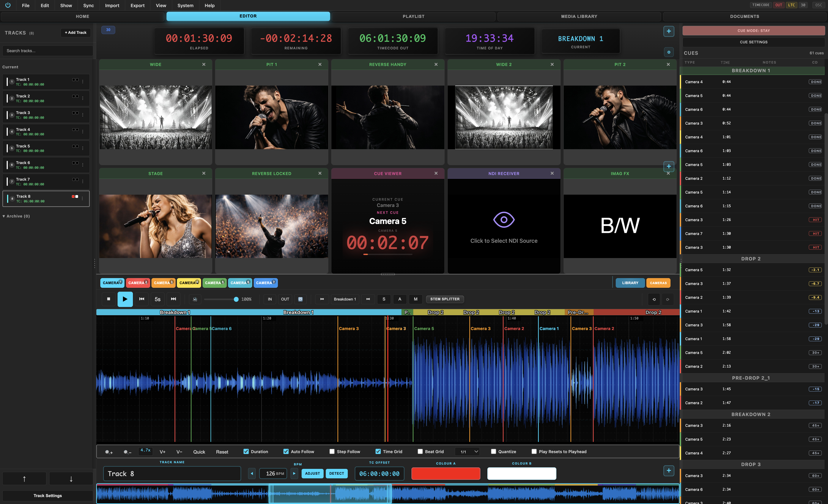The image size is (828, 504).
Task: Enable the Quantize checkbox
Action: click(x=493, y=452)
